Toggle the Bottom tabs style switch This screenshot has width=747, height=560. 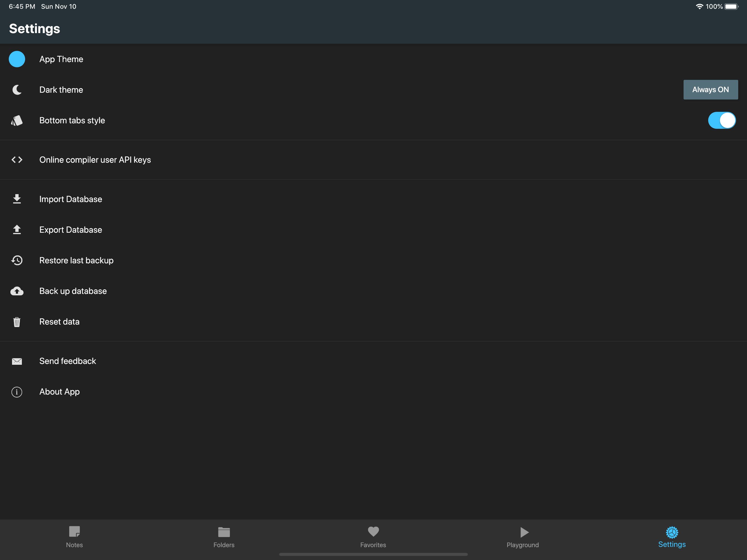[721, 121]
